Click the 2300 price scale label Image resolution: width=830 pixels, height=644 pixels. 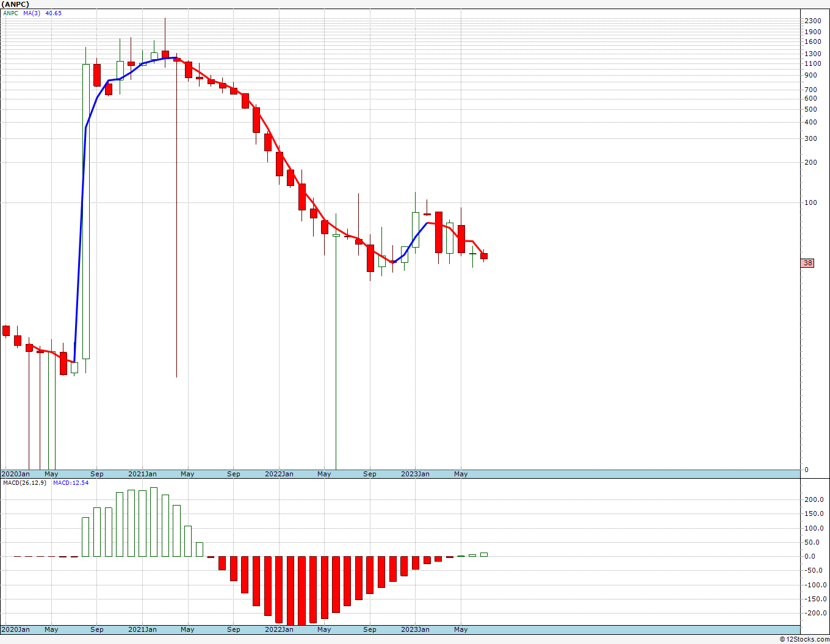(812, 21)
